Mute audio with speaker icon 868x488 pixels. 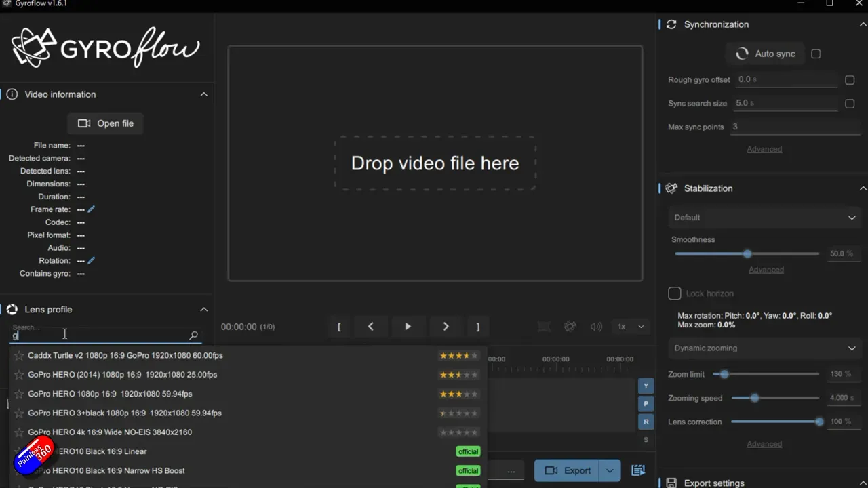tap(596, 327)
